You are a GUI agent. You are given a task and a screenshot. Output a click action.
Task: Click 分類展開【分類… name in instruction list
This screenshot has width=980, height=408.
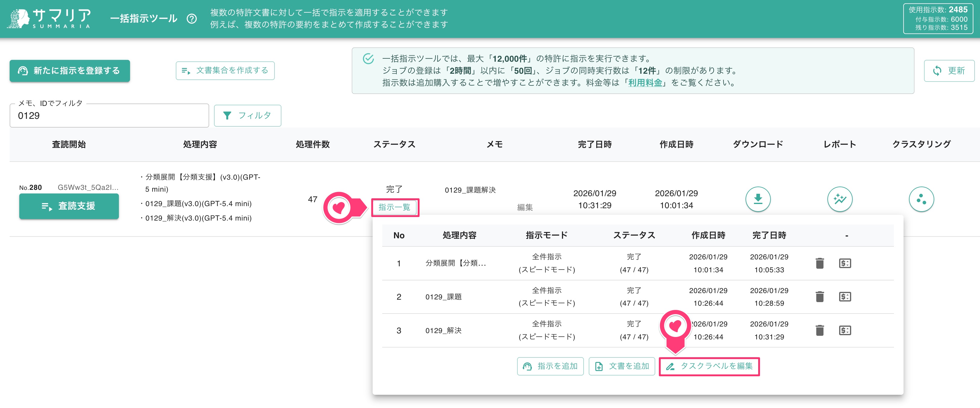pos(455,263)
